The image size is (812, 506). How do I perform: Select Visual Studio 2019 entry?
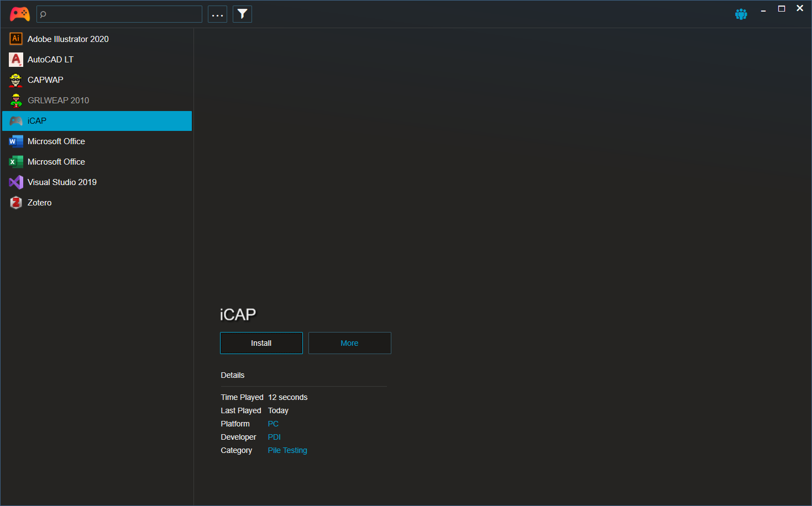pyautogui.click(x=97, y=182)
